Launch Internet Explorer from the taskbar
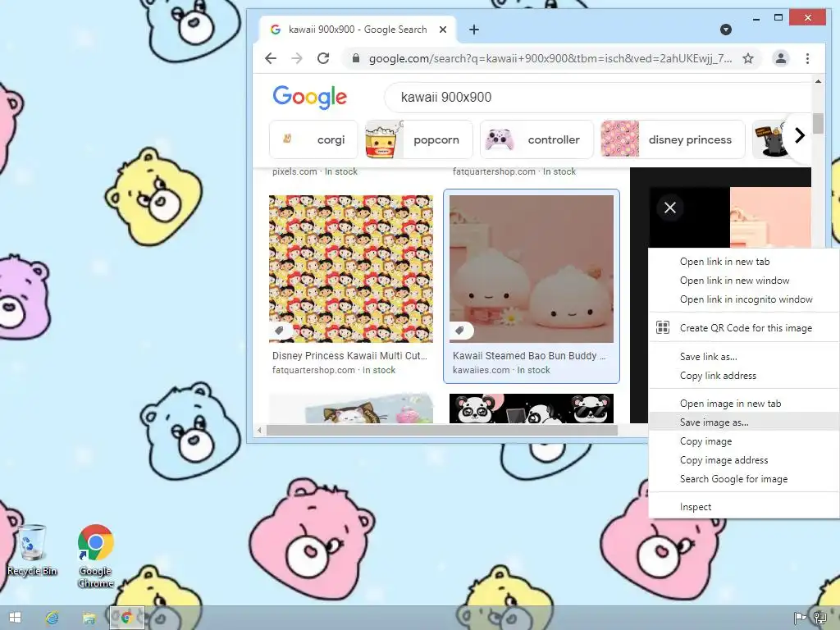Screen dimensions: 840x630 point(52,618)
